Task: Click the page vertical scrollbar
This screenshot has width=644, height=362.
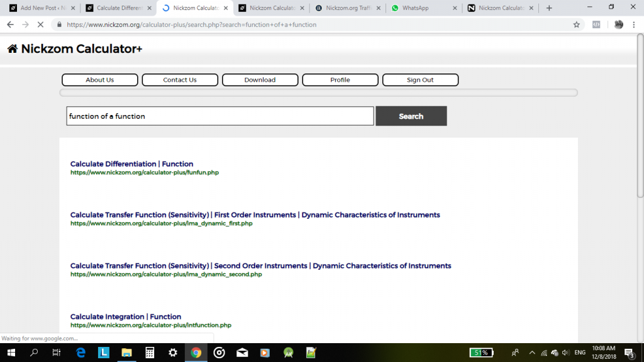Action: pyautogui.click(x=640, y=116)
